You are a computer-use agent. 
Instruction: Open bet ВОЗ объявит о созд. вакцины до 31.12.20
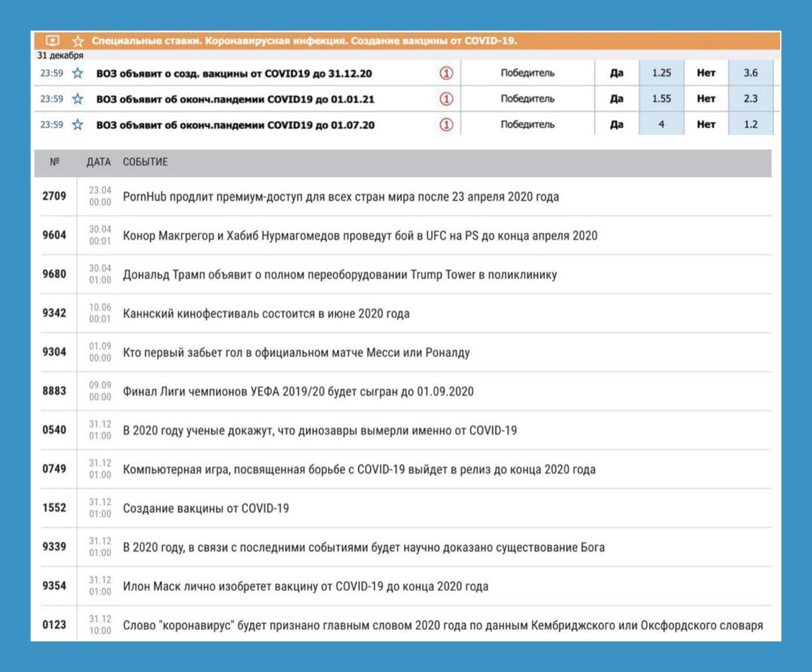234,74
